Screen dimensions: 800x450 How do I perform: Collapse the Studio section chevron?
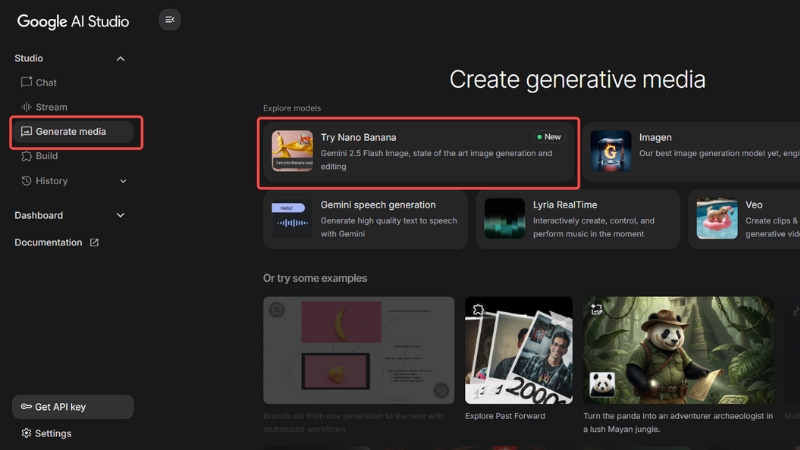coord(121,59)
